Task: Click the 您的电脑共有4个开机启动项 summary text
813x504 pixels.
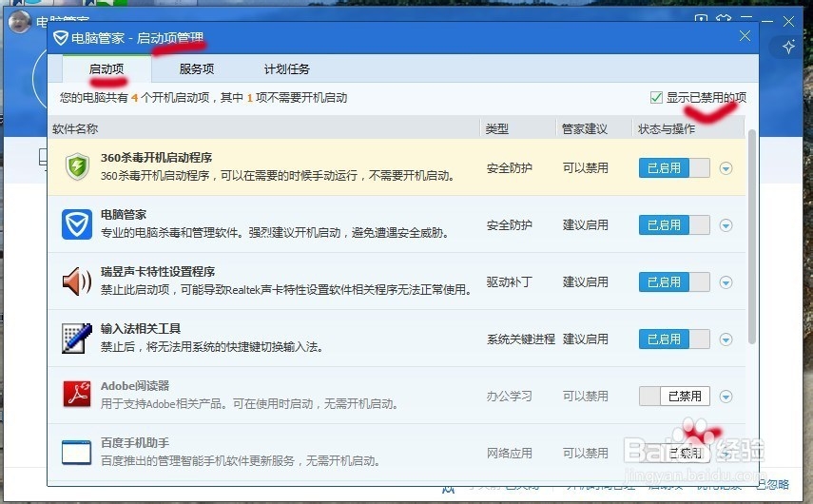Action: [203, 98]
